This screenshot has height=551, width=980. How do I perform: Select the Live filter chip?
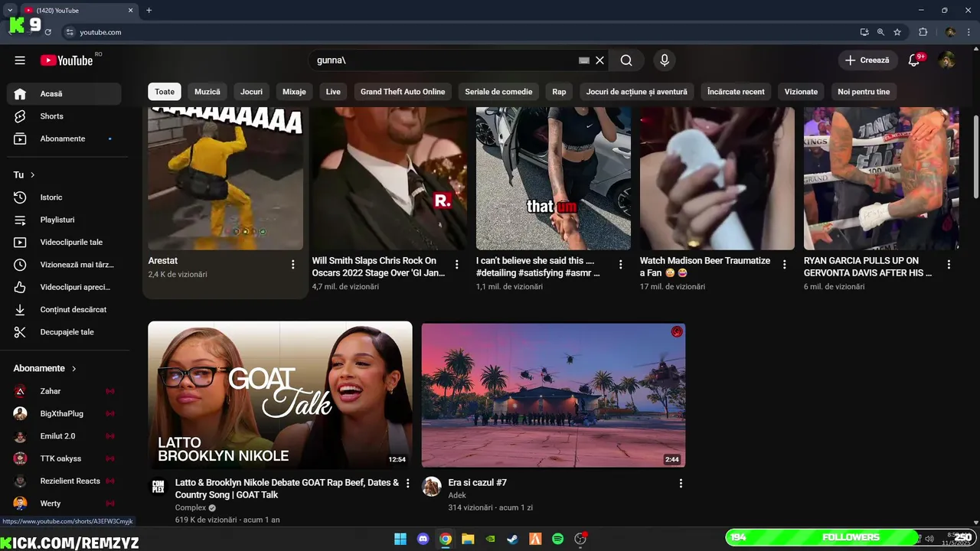333,92
